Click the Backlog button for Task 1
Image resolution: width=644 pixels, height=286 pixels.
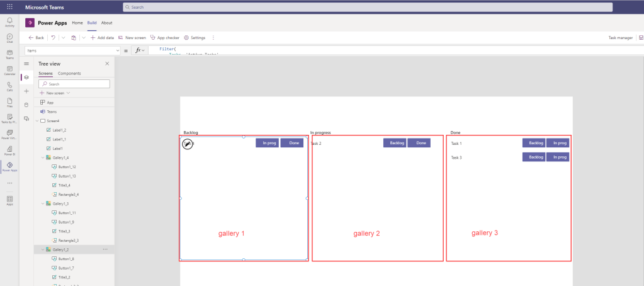533,143
